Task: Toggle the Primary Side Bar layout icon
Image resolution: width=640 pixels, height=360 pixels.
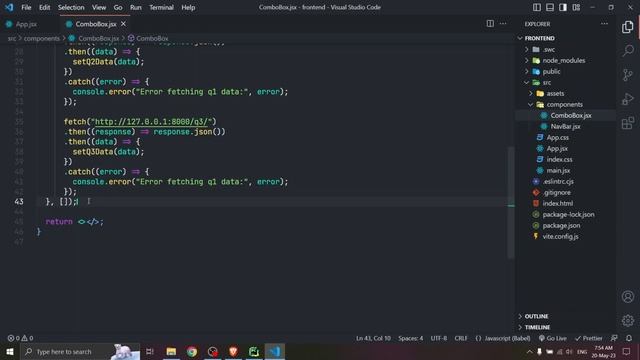Action: click(x=537, y=7)
